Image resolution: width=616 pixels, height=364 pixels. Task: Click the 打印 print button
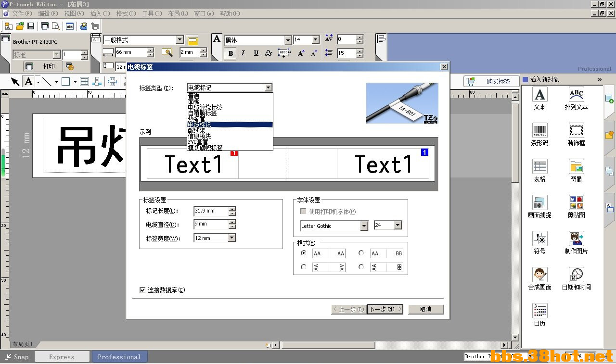coord(43,66)
